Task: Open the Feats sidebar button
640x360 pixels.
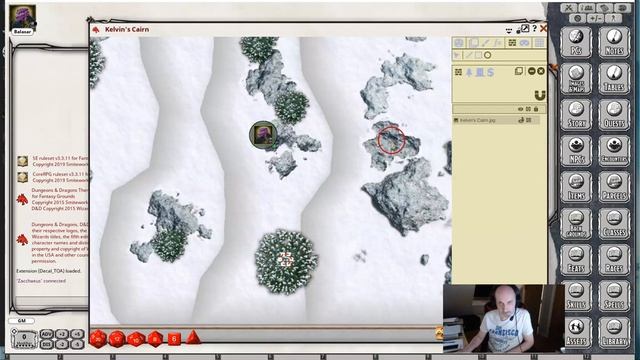Action: pos(576,260)
